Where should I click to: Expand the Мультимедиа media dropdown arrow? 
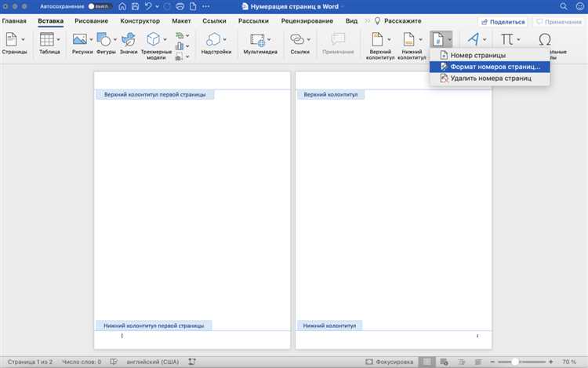(269, 39)
